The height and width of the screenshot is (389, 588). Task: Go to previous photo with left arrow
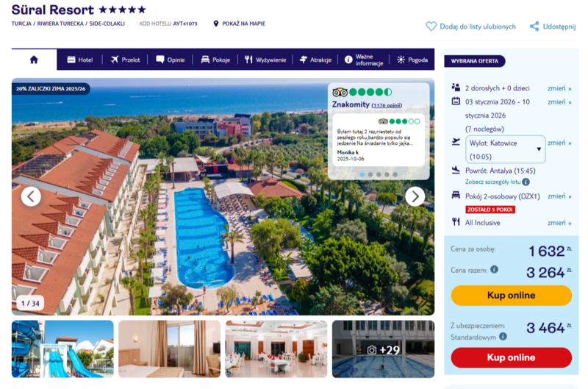[31, 196]
